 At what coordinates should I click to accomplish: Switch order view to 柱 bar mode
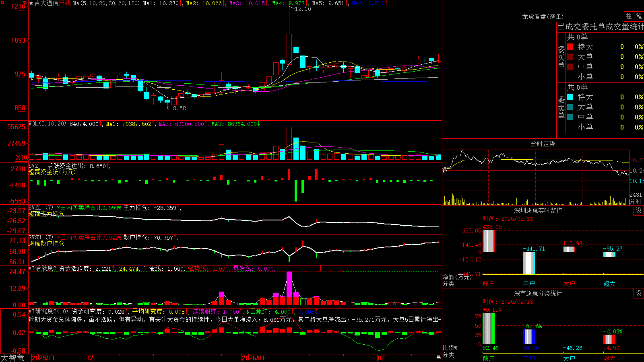pos(629,16)
